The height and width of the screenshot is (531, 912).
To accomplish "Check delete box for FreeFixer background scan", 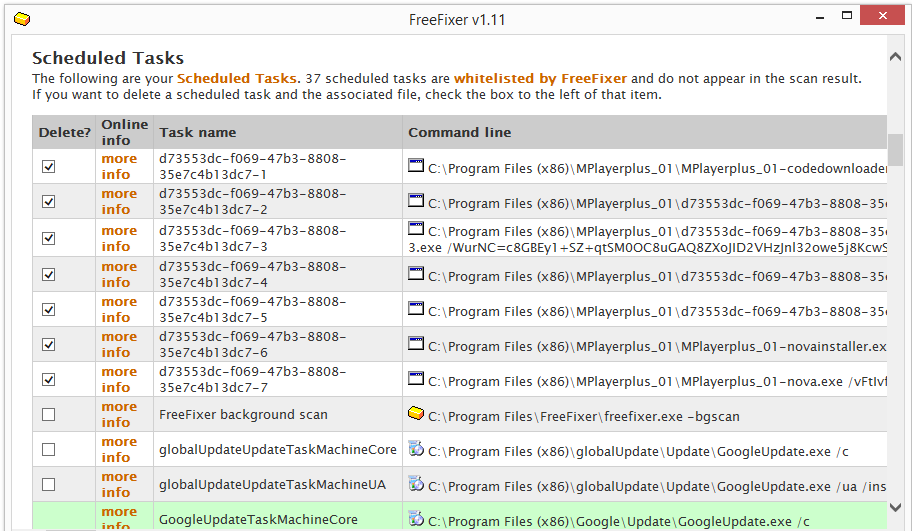I will coord(49,415).
